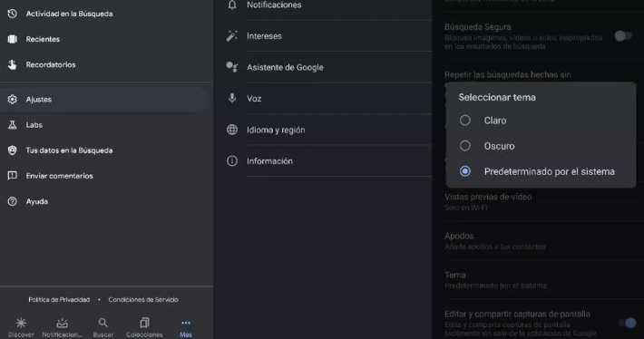This screenshot has width=644, height=339.
Task: Tap the Ayuda question mark icon
Action: pos(13,201)
